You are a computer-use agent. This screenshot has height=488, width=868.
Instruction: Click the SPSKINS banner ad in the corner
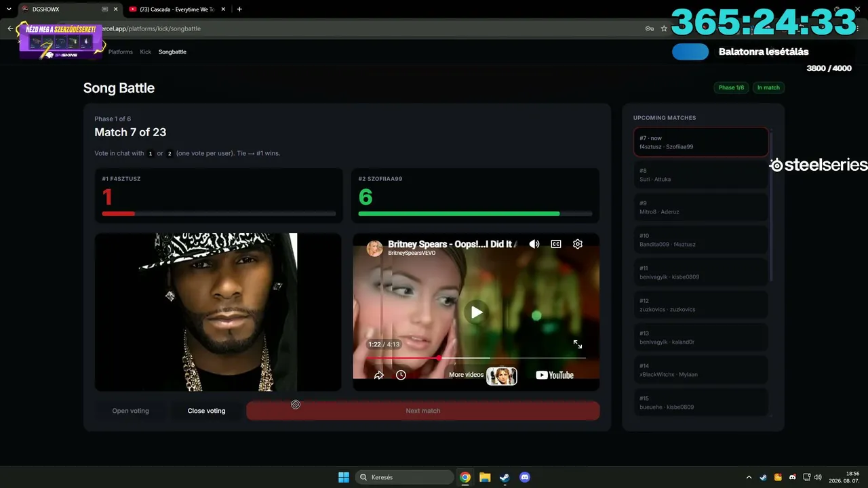[x=62, y=41]
